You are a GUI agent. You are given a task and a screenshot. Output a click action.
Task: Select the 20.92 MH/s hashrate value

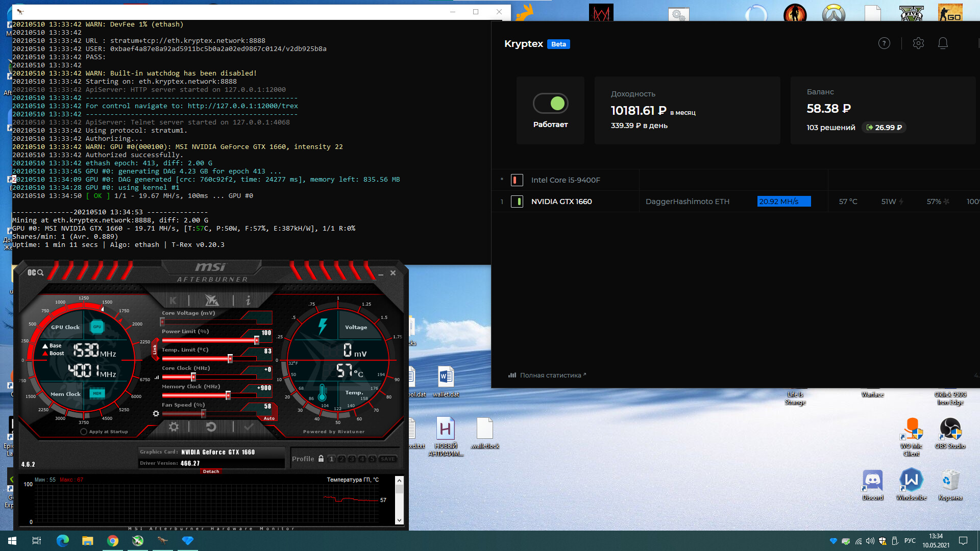pyautogui.click(x=784, y=202)
